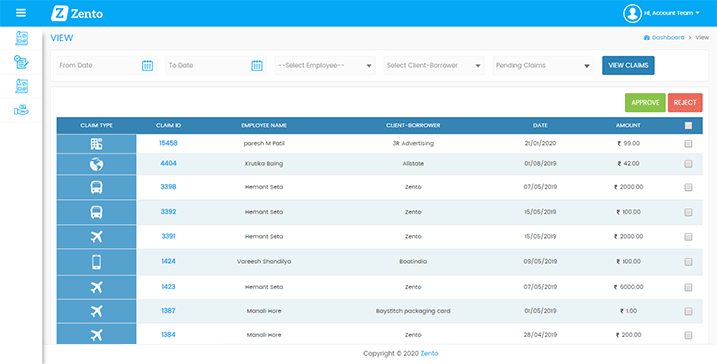Open sidebar hand-holding-money icon
Viewport: 717px width, 364px height.
coord(21,110)
